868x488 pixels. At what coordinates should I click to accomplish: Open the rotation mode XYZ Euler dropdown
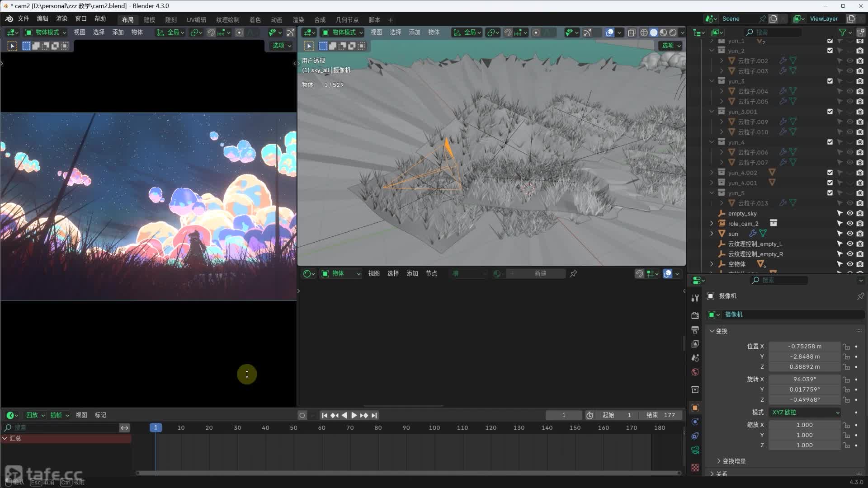(805, 413)
